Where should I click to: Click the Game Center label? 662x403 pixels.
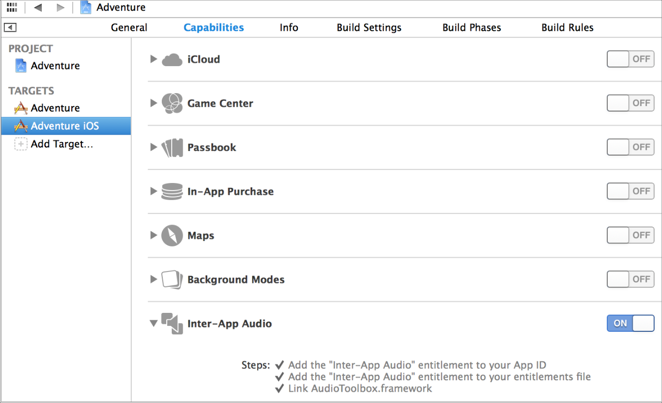tap(220, 103)
